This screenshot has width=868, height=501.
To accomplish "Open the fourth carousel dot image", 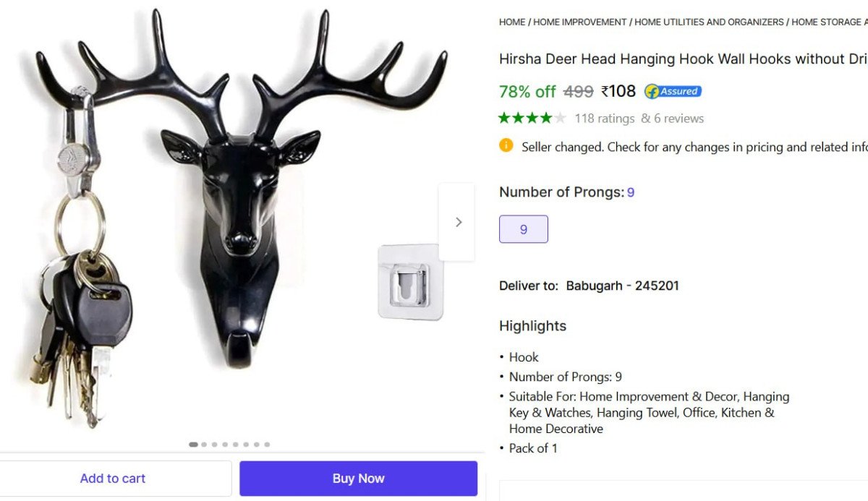I will (x=225, y=445).
